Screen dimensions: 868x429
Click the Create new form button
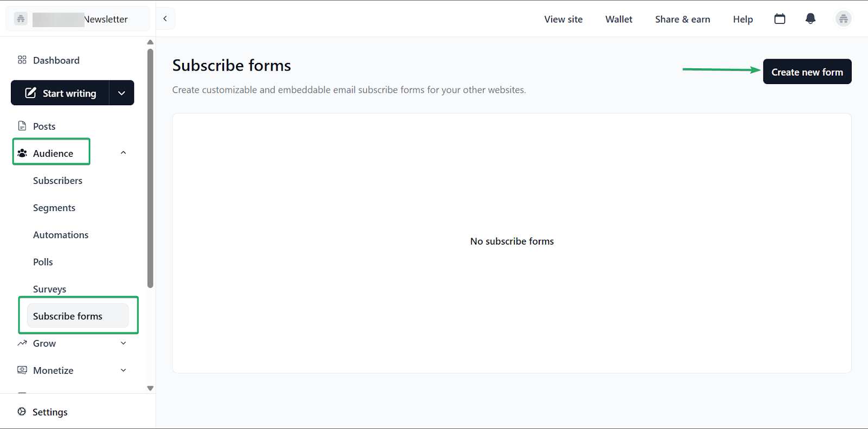(807, 71)
